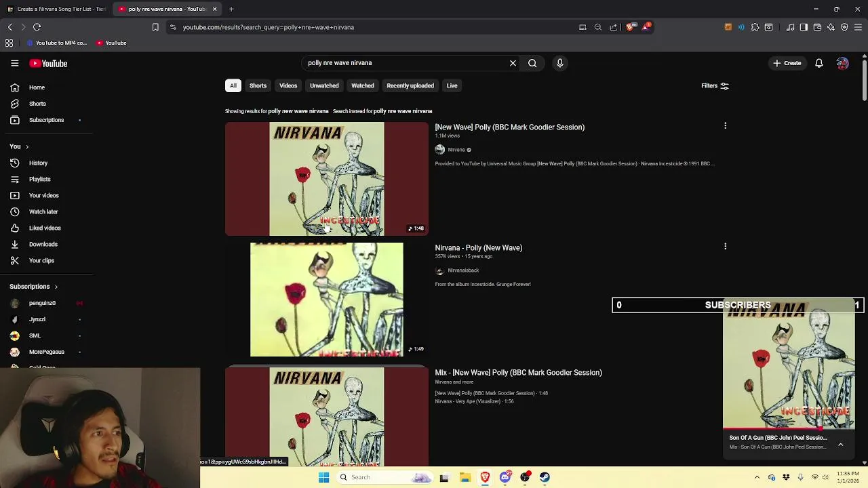Switch to Create a Nirvana Song Tier List tab
This screenshot has height=488, width=868.
[x=56, y=9]
